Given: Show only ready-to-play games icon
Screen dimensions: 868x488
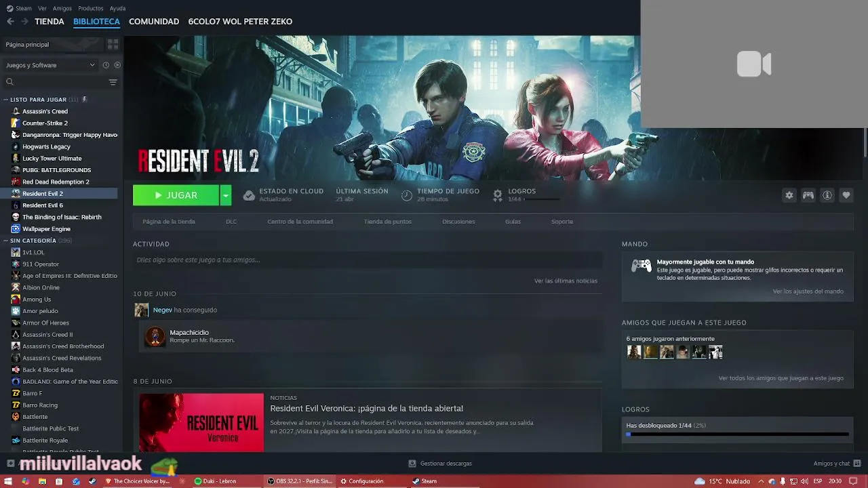Looking at the screenshot, I should [117, 65].
